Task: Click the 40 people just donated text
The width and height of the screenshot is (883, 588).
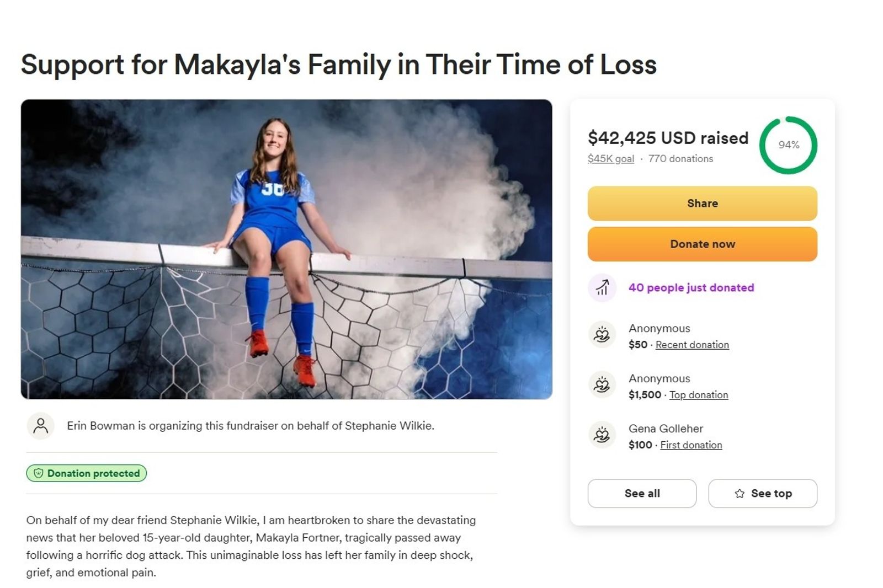Action: [x=691, y=287]
